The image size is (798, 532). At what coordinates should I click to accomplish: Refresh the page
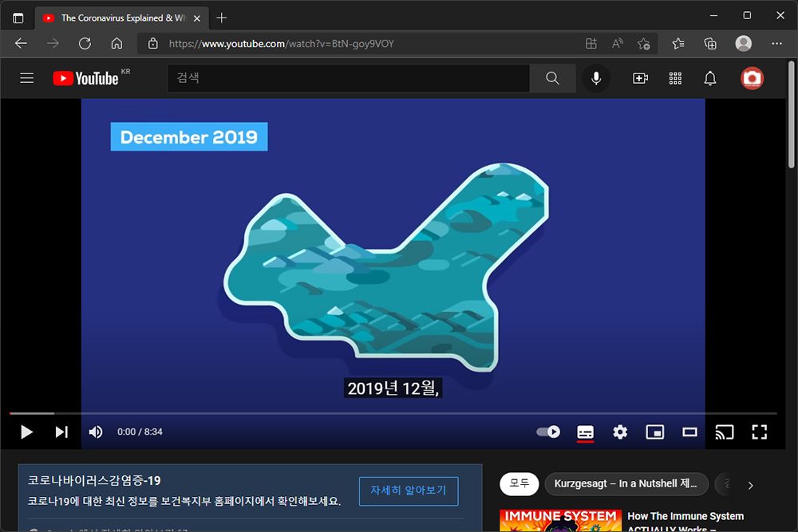click(x=85, y=44)
